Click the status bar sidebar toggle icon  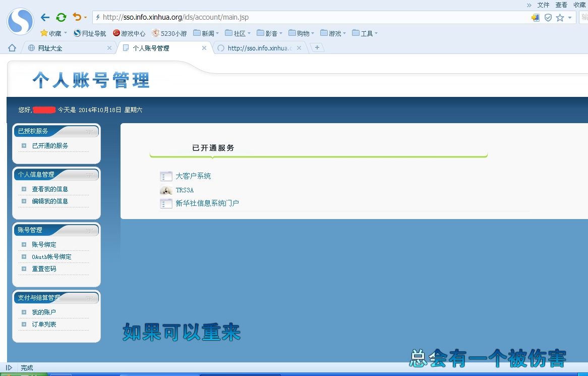pyautogui.click(x=9, y=368)
